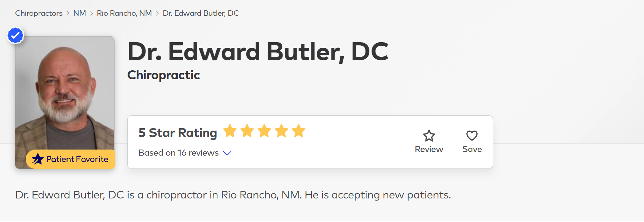Click the blue verified checkmark badge

pos(15,35)
